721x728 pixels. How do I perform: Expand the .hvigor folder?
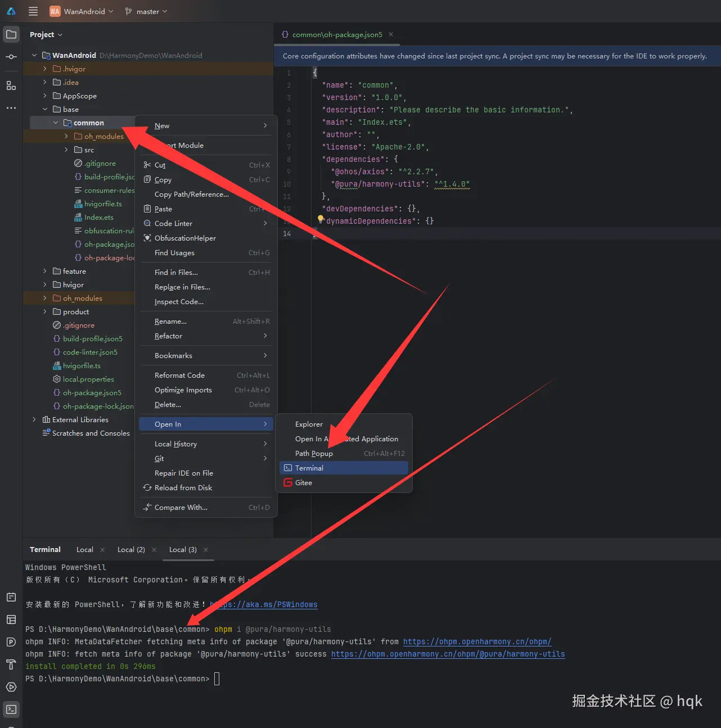(45, 69)
